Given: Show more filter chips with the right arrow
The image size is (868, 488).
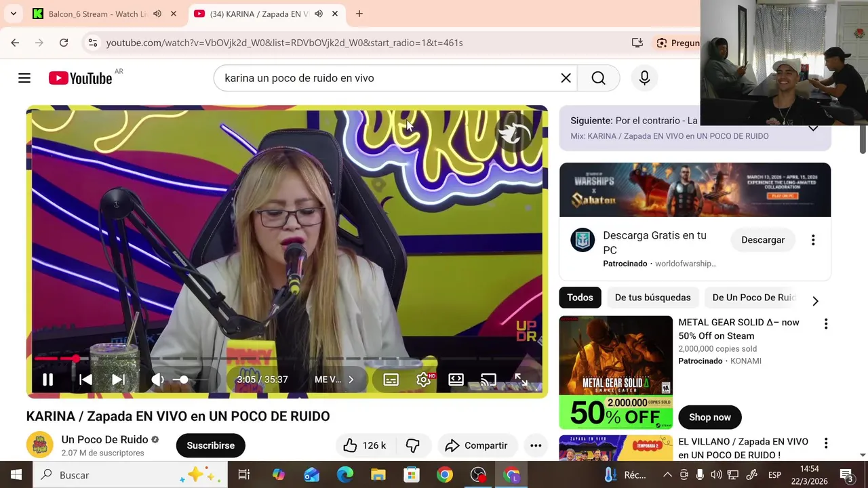Looking at the screenshot, I should pyautogui.click(x=815, y=301).
